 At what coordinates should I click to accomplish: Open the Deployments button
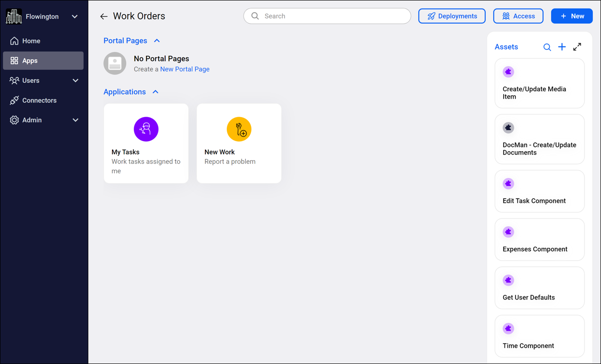(x=452, y=16)
